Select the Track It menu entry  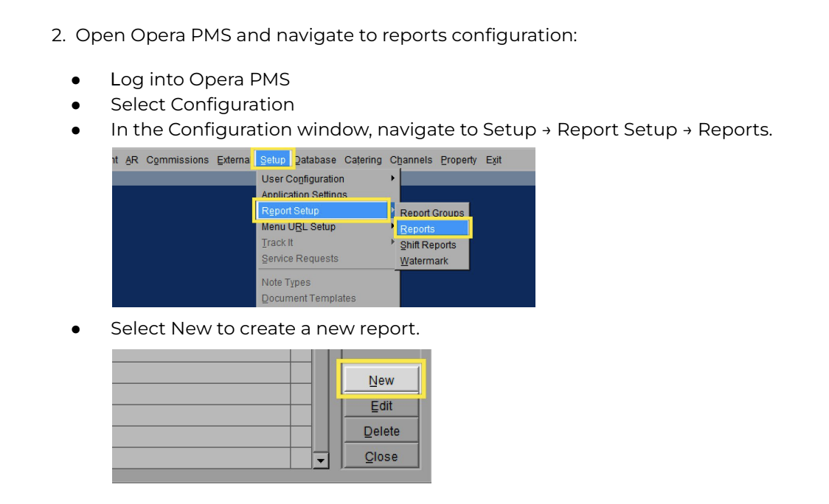pyautogui.click(x=327, y=242)
